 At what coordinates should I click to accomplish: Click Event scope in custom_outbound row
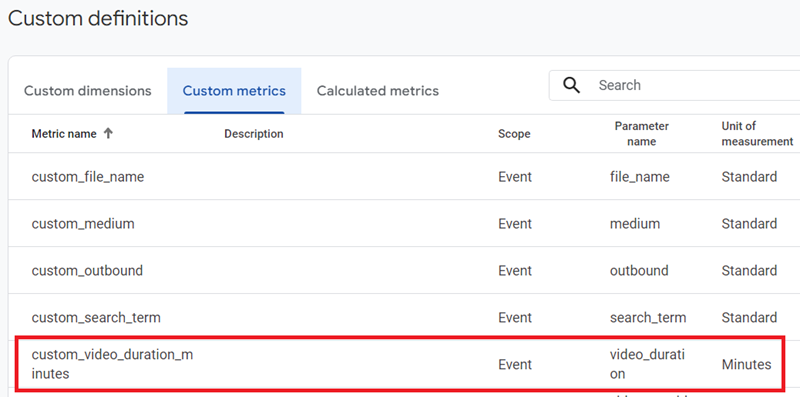[x=515, y=270]
